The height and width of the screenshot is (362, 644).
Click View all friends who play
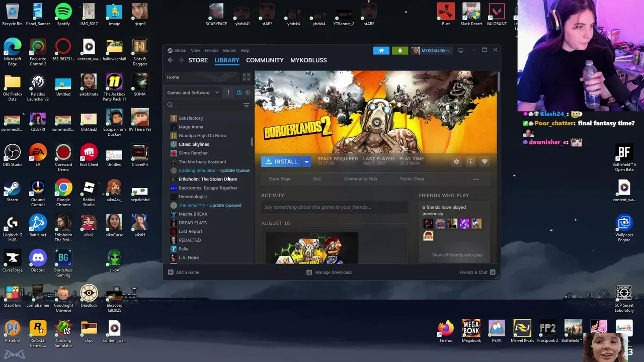click(457, 255)
